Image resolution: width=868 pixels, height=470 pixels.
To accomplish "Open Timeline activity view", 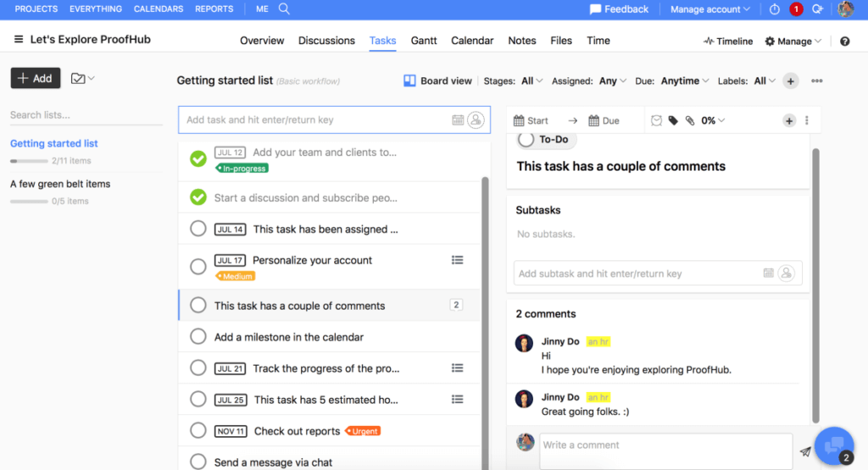I will click(x=728, y=41).
